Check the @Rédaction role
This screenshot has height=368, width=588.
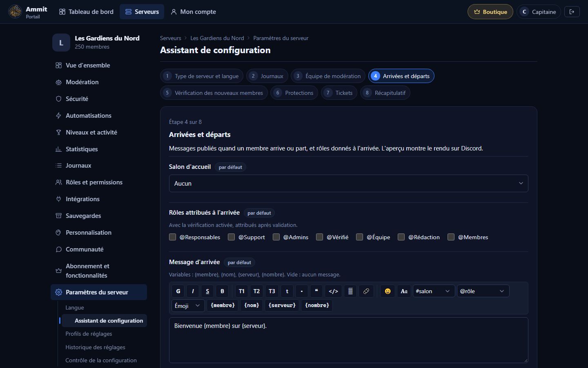tap(401, 237)
